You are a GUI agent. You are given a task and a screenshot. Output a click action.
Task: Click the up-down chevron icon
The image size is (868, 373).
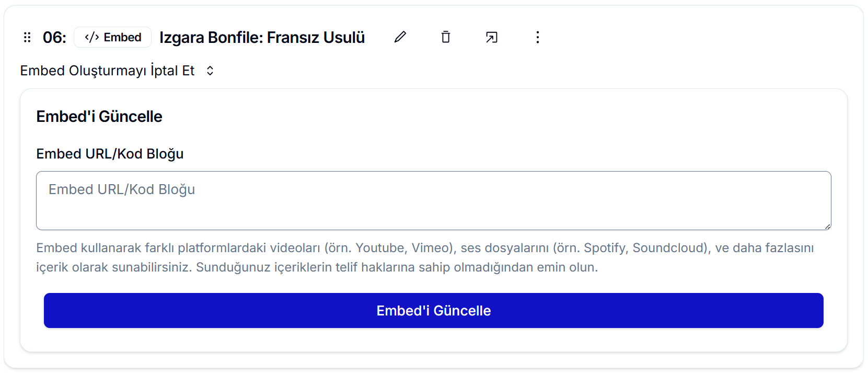click(210, 71)
